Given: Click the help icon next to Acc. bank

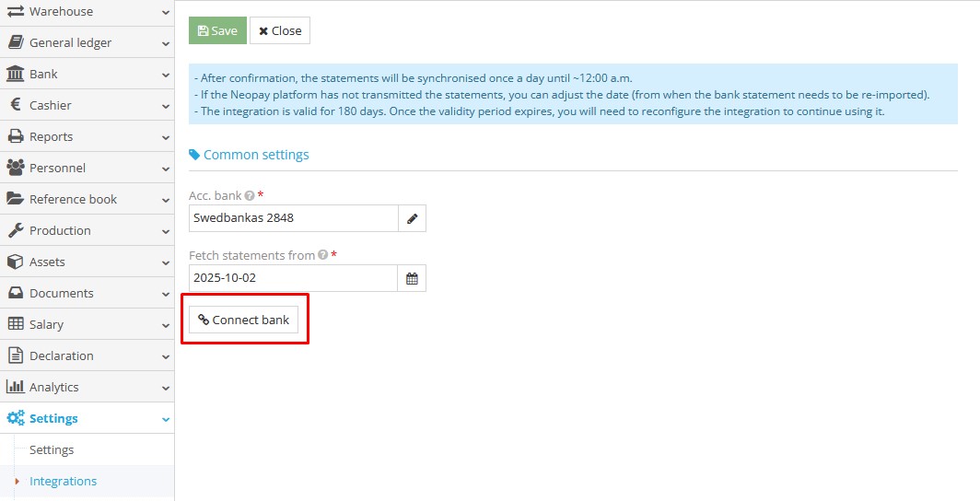Looking at the screenshot, I should [250, 195].
